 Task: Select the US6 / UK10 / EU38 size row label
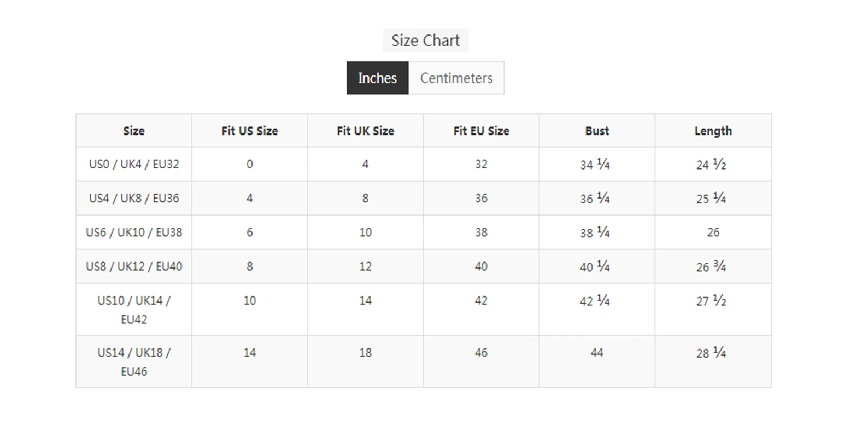(134, 232)
